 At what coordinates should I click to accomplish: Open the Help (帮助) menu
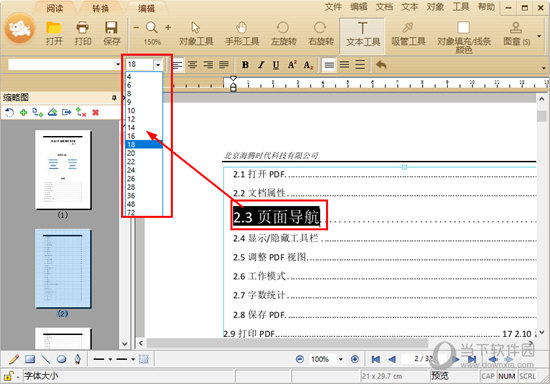[487, 7]
